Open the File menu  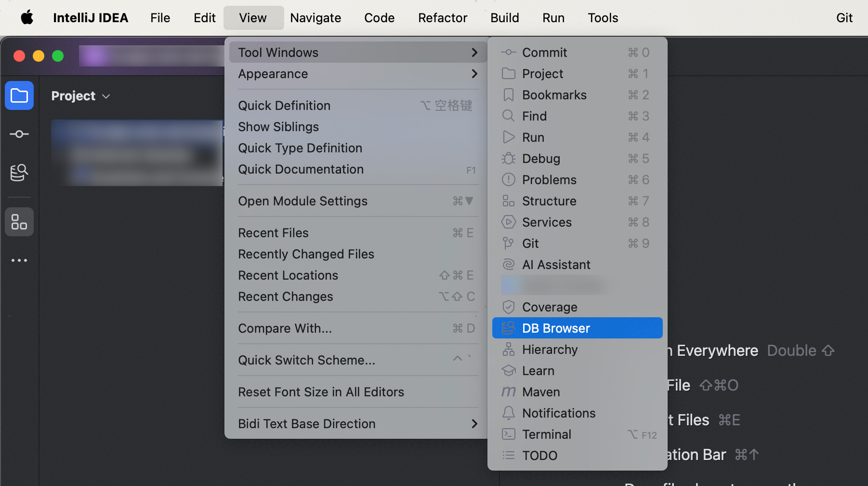click(x=160, y=18)
